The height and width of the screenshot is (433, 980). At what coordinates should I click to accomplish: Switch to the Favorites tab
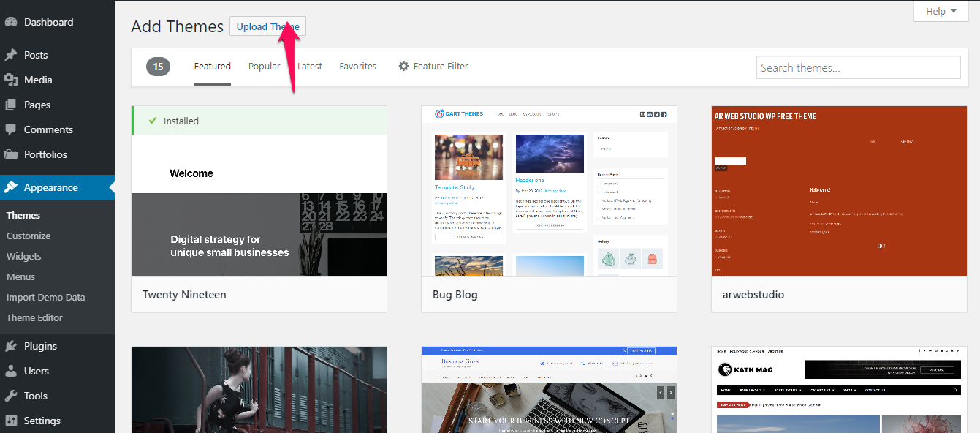[358, 66]
